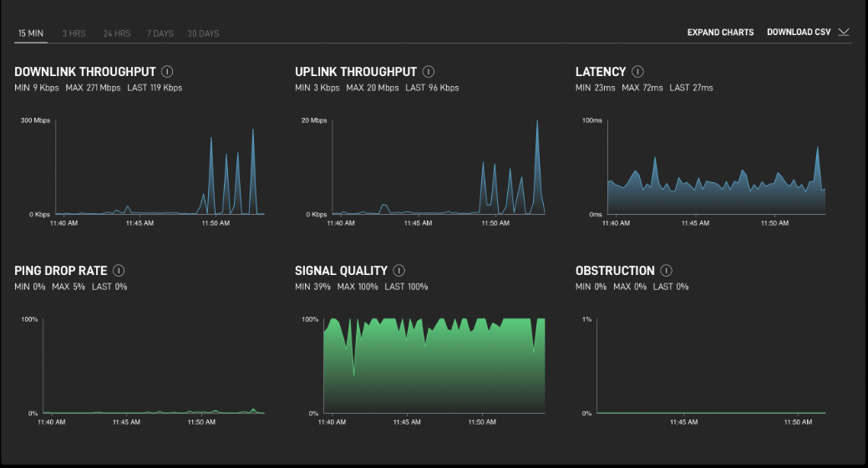Click the Uplink Throughput info icon

point(429,72)
